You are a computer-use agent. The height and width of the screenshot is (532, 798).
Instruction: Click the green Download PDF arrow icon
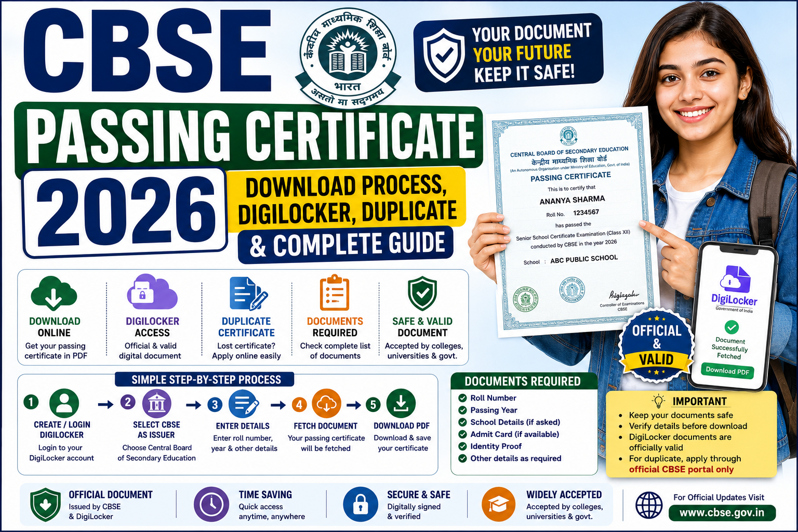pyautogui.click(x=401, y=403)
